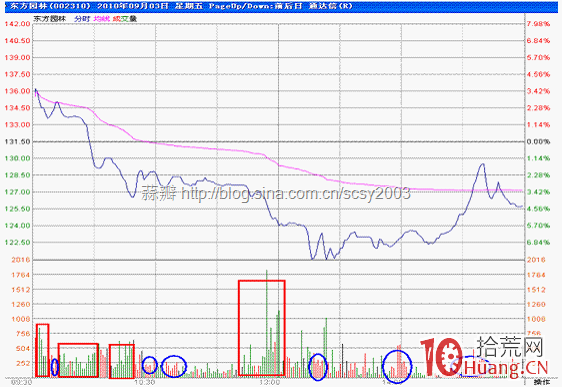Click the 134.50 price label
The image size is (562, 387).
(17, 108)
